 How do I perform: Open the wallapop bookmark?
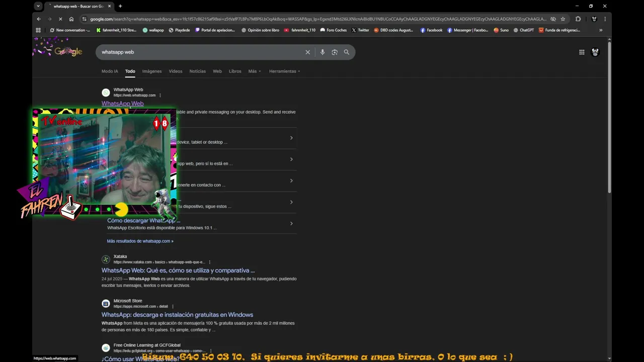coord(153,30)
